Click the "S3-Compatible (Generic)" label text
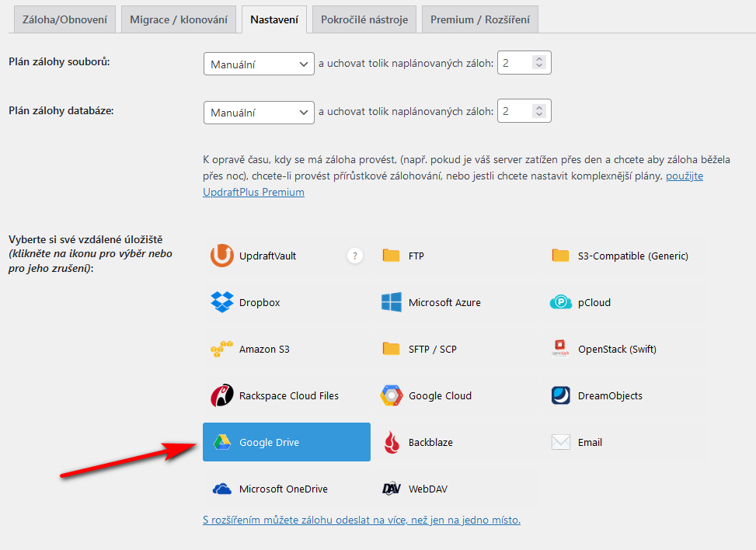Screen dimensions: 756x550 (633, 256)
